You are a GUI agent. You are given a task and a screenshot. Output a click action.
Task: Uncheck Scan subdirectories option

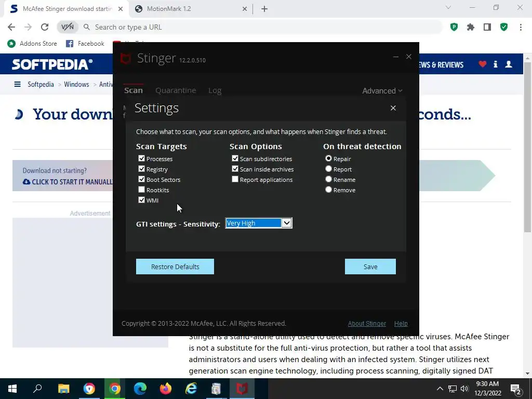tap(235, 158)
